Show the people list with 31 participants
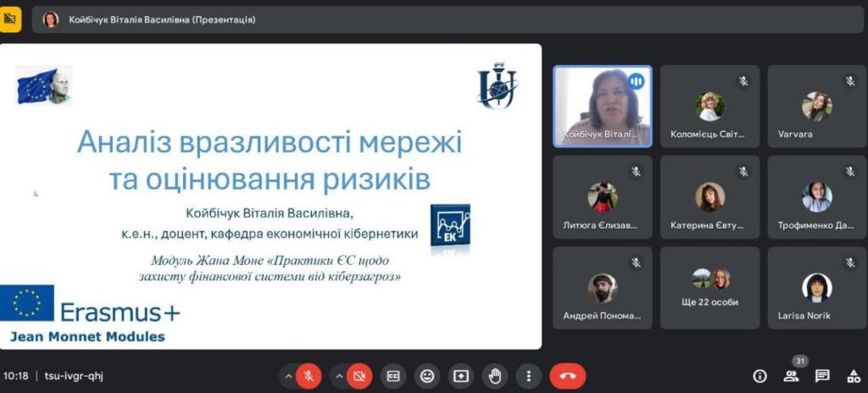Screen dimensions: 868x393 (x=791, y=376)
